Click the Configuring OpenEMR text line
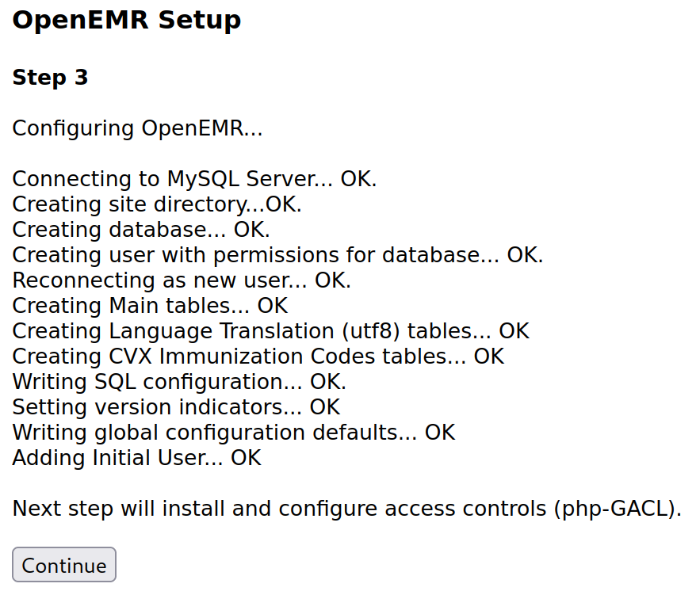This screenshot has width=700, height=595. coord(137,128)
